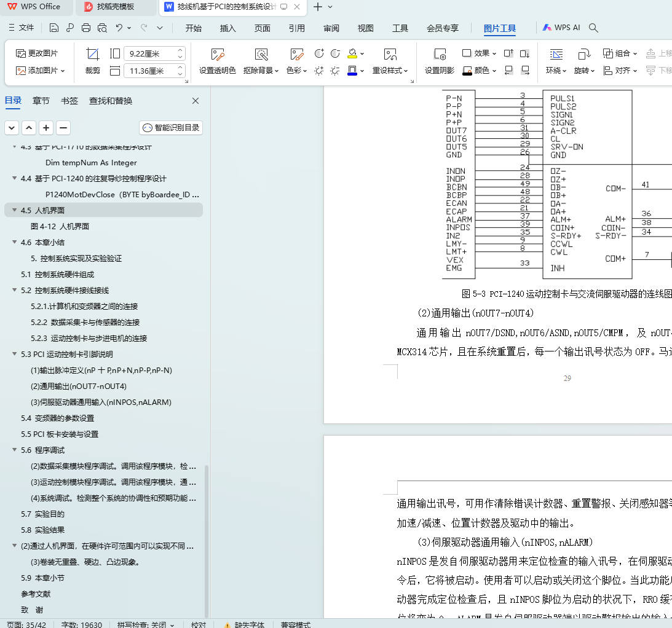Open the 拼写检查 spell check status dropdown
Viewport: 672px width, 628px height.
tap(146, 624)
